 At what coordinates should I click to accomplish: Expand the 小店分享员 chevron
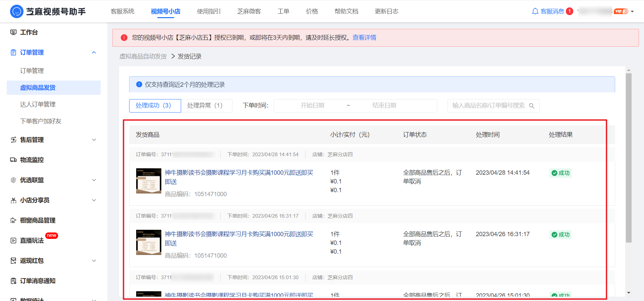94,200
